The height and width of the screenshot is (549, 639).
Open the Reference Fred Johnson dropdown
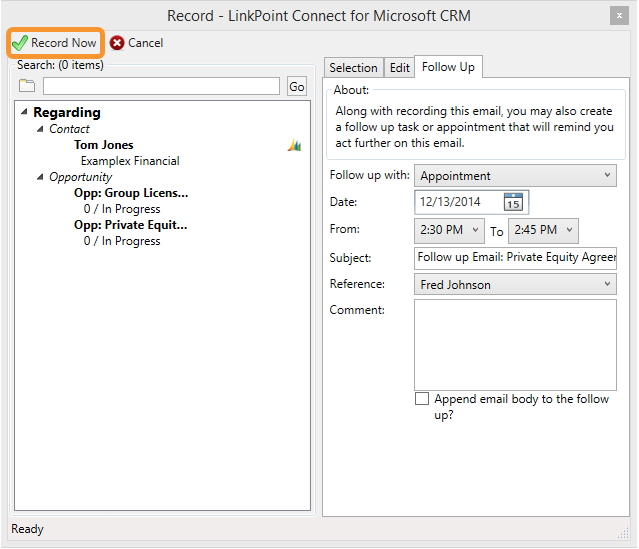pos(515,284)
